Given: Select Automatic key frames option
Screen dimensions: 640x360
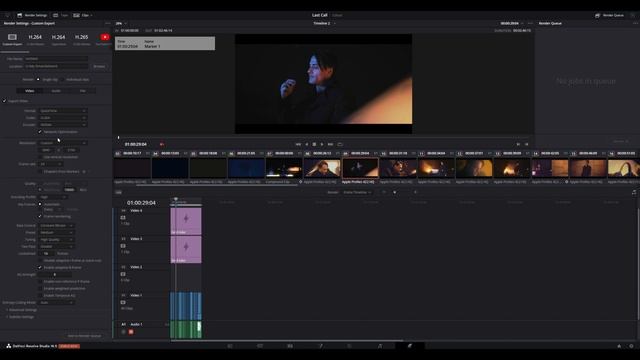Looking at the screenshot, I should [x=40, y=204].
